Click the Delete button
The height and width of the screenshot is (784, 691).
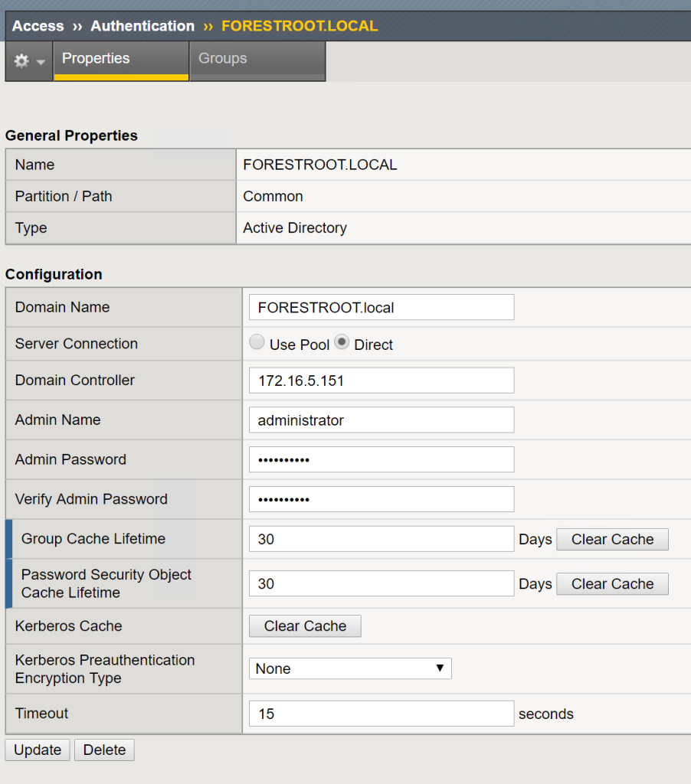pos(105,750)
